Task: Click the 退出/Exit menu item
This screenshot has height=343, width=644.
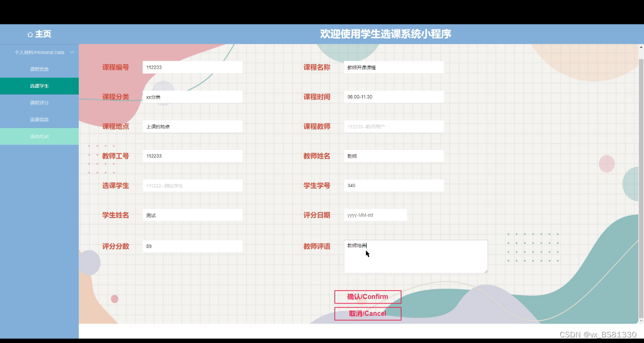Action: point(39,136)
